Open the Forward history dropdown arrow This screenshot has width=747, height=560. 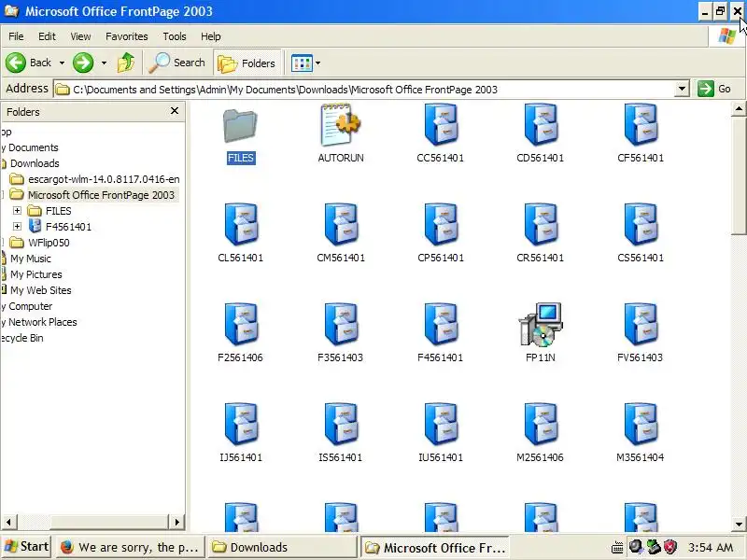click(104, 63)
